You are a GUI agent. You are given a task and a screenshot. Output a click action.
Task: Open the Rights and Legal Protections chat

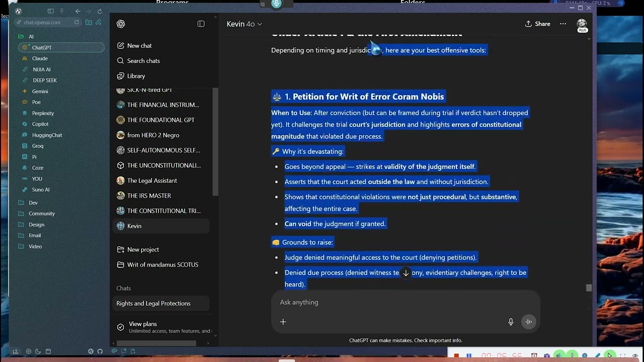coord(161,303)
